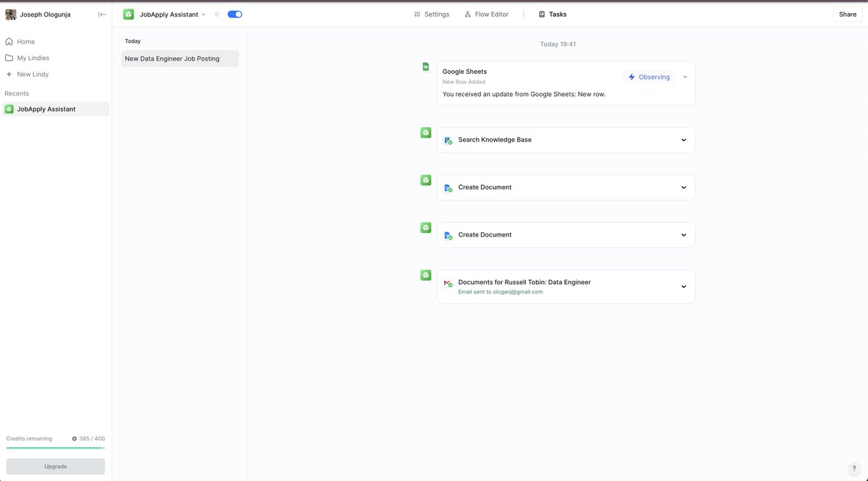Click the Upgrade button
This screenshot has height=481, width=868.
pos(56,467)
